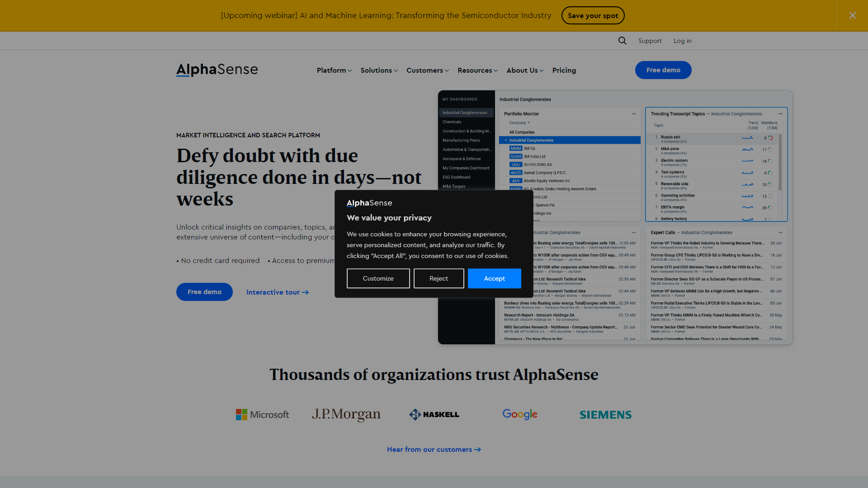Dismiss the webinar banner
Viewport: 868px width, 488px height.
pyautogui.click(x=852, y=15)
